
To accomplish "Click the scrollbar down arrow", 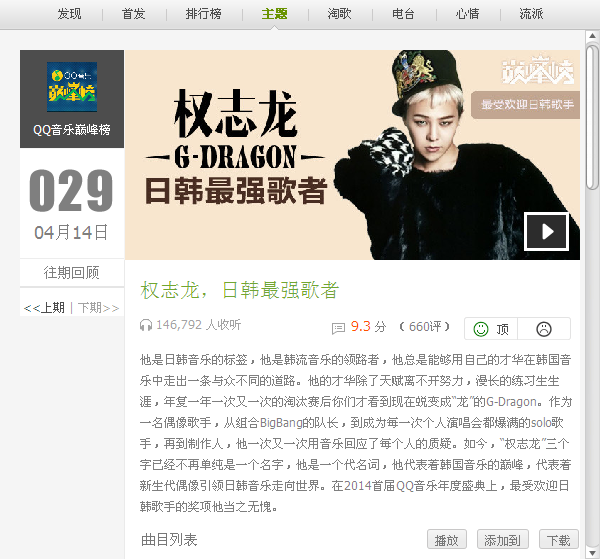I will click(x=592, y=553).
